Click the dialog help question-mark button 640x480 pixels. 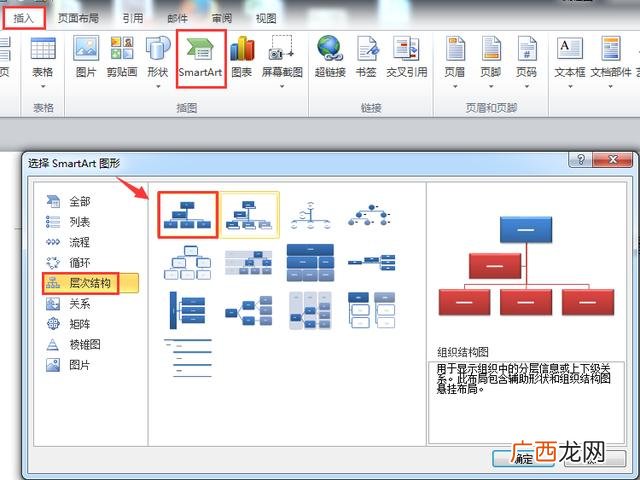point(581,159)
